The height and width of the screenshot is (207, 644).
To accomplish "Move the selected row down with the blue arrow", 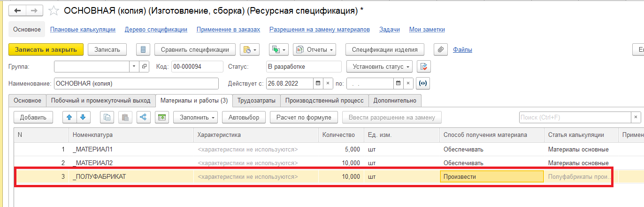I will click(83, 117).
